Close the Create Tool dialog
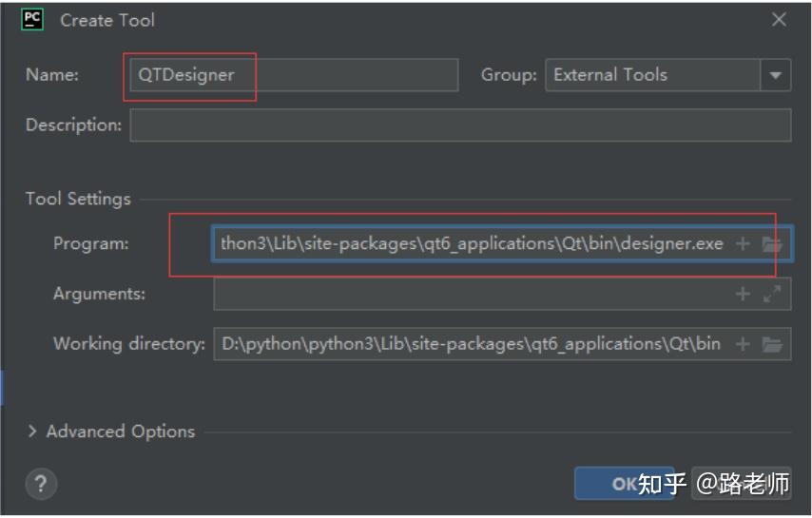 pos(779,20)
